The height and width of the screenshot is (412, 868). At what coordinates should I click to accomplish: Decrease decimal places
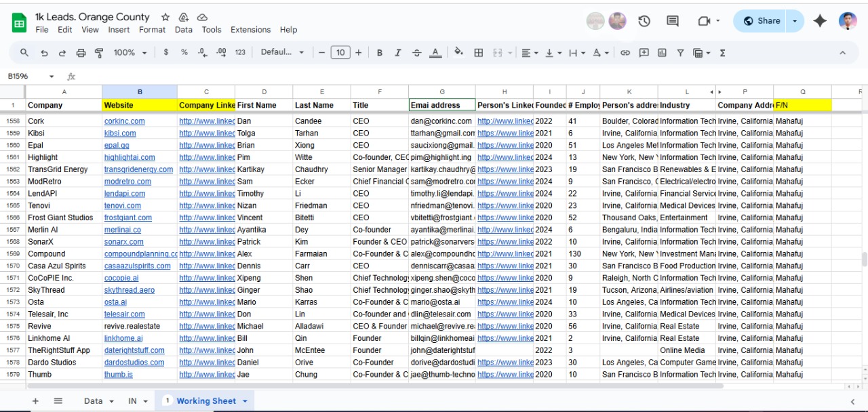[x=202, y=52]
